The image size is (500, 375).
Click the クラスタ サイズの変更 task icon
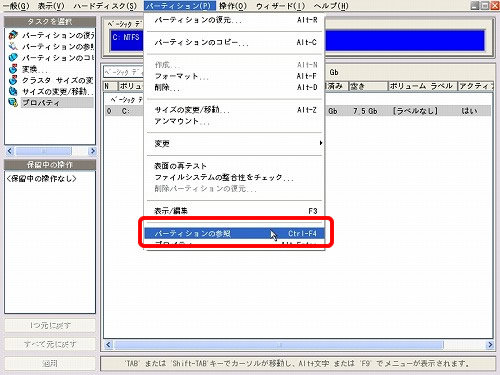(13, 80)
